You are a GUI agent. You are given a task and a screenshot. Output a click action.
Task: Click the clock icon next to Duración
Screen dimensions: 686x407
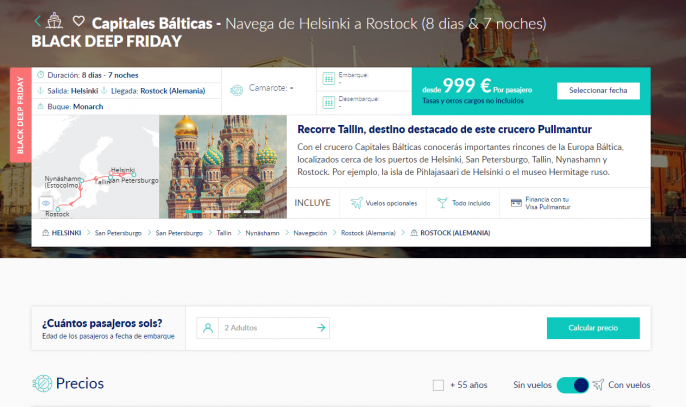coord(41,75)
